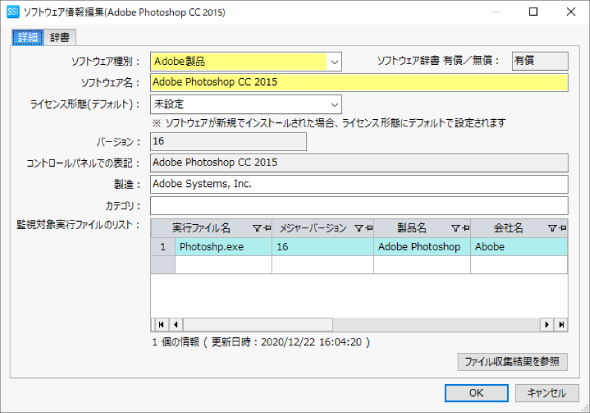Click the filter icon in 実行ファイル名 column header

257,228
